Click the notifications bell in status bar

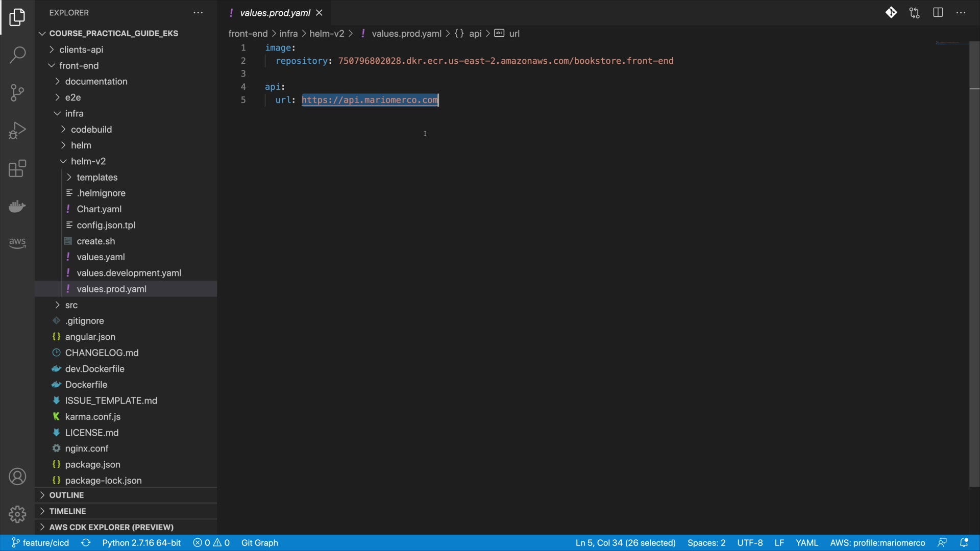(964, 543)
